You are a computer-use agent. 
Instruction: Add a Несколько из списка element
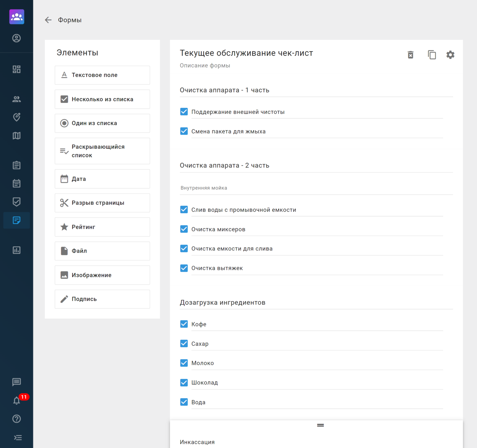click(102, 99)
